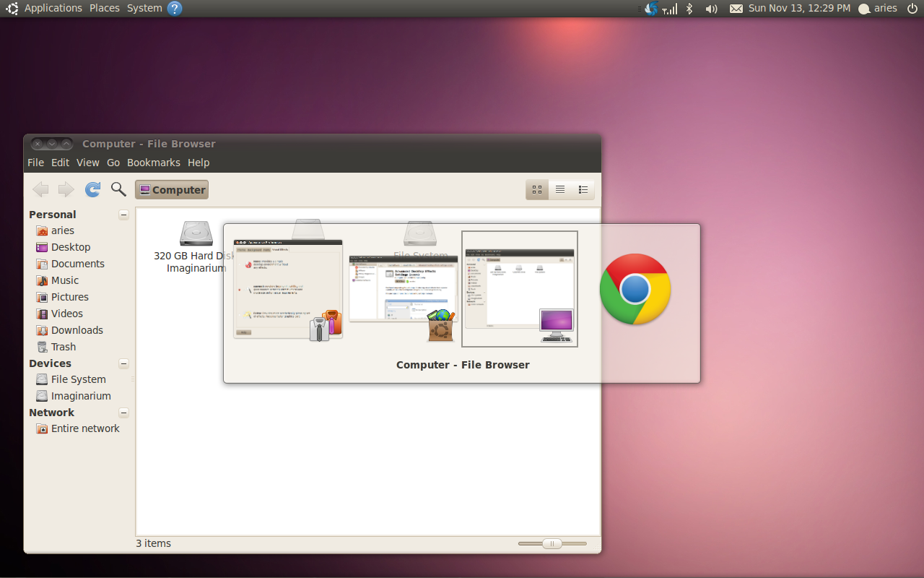This screenshot has width=924, height=578.
Task: Switch to compact view mode
Action: (583, 189)
